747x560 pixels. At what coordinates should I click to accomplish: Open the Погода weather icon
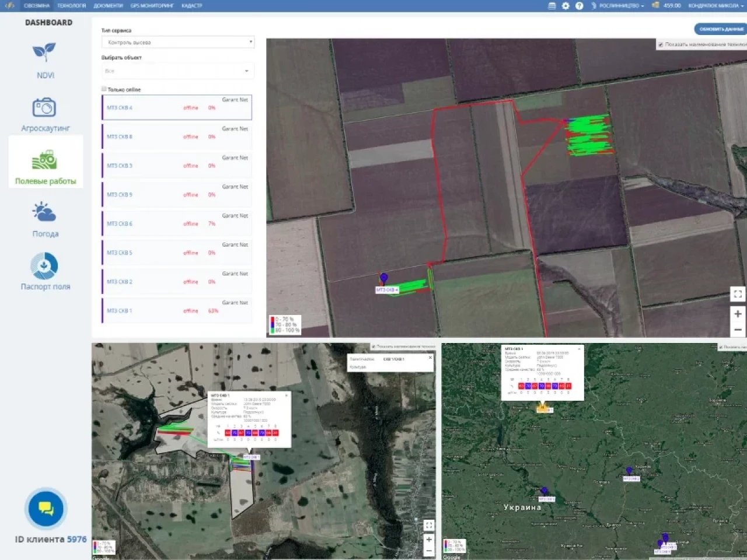click(x=44, y=212)
